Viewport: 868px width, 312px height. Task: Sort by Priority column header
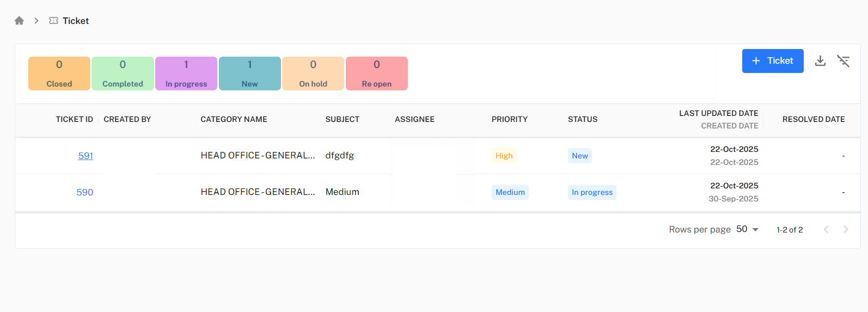click(509, 119)
